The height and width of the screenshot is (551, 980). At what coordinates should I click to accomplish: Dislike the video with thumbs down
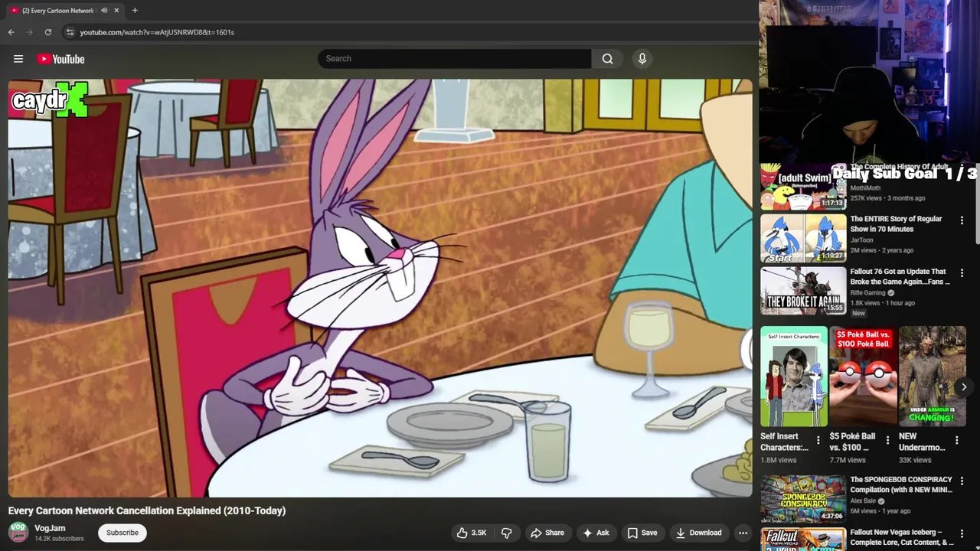(x=506, y=533)
